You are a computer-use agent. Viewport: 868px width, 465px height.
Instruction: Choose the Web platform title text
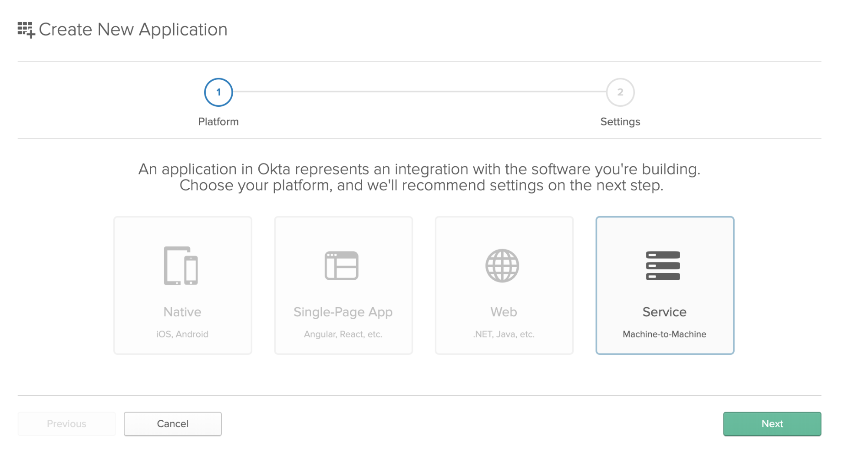pyautogui.click(x=504, y=312)
